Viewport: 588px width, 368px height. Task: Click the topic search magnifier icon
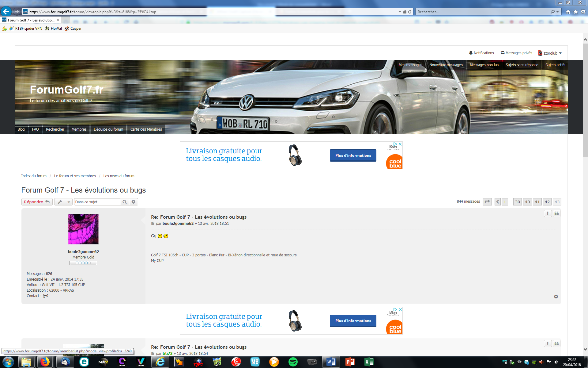(125, 202)
